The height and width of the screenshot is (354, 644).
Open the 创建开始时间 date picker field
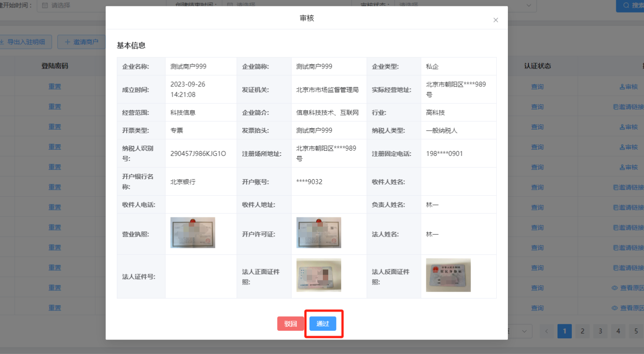67,6
